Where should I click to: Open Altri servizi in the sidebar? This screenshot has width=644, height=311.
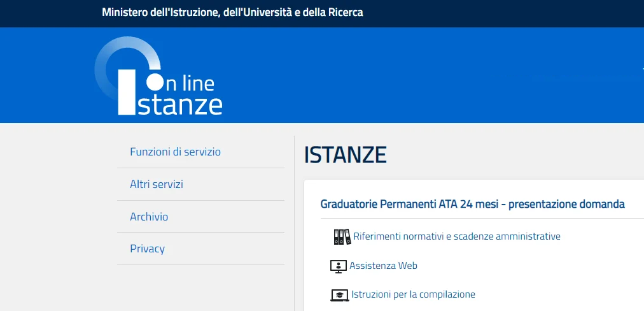(157, 184)
